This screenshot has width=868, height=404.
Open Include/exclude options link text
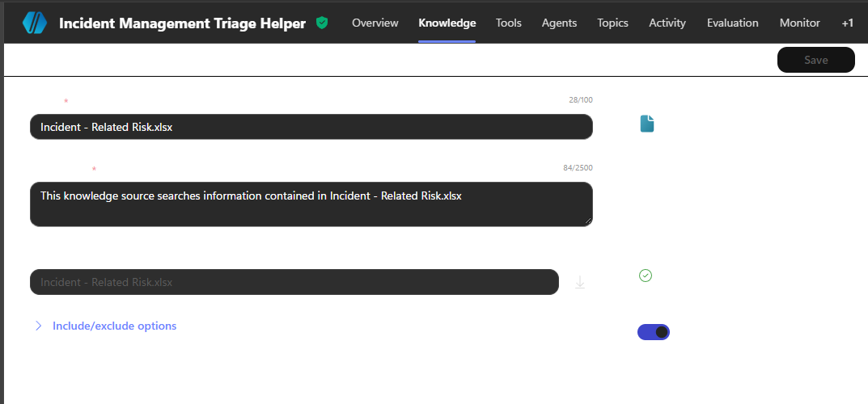pos(115,326)
